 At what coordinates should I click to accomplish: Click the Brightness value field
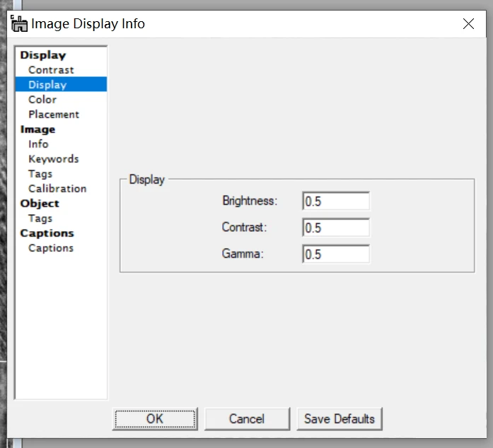[336, 201]
